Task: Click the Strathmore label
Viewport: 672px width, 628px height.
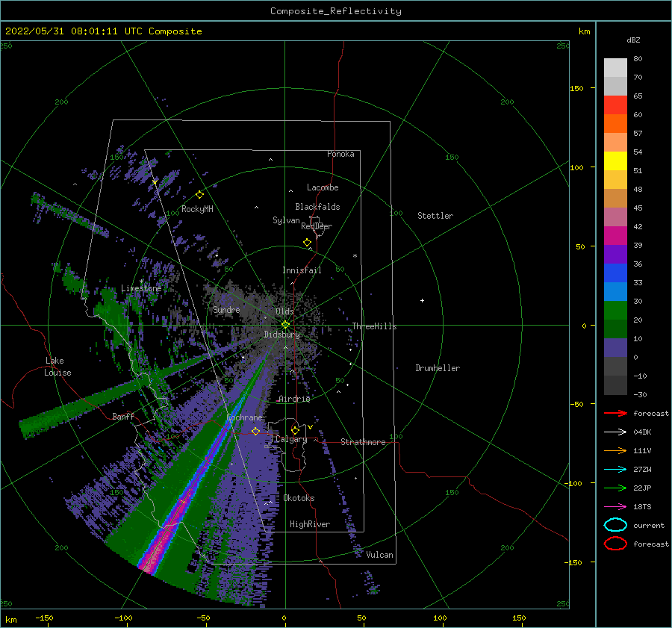Action: tap(363, 442)
